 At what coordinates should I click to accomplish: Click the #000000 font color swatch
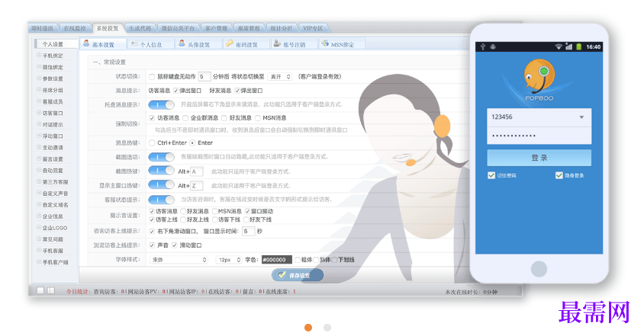(x=277, y=260)
